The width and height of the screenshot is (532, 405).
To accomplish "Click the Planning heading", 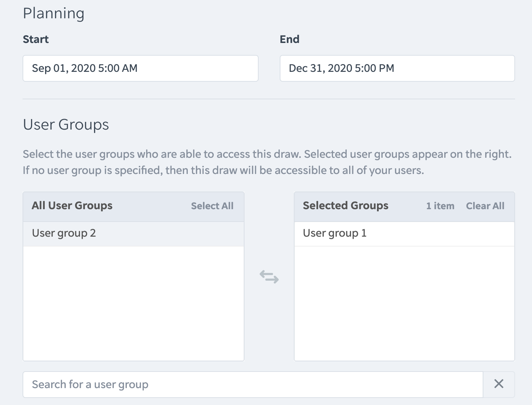I will 54,14.
